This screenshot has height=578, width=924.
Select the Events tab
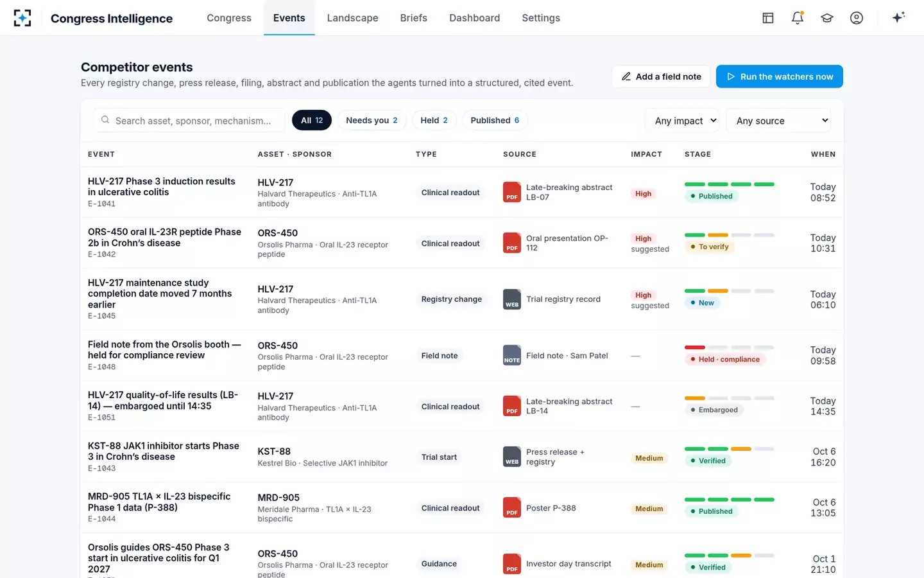pos(289,18)
